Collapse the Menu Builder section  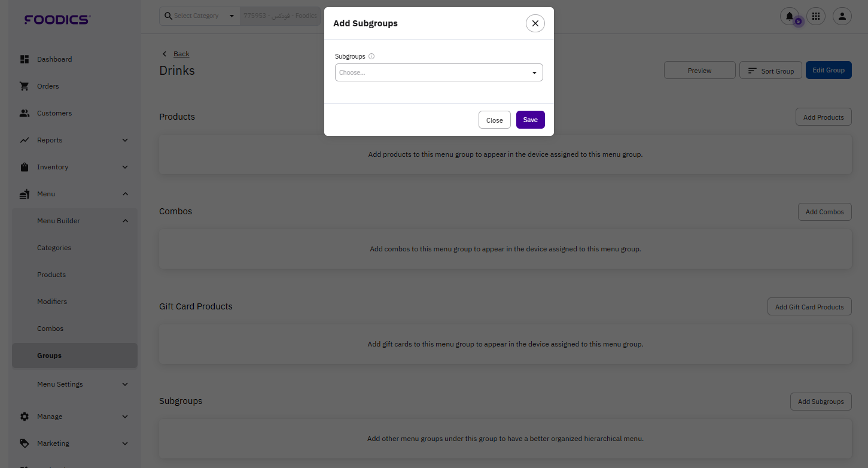coord(125,221)
